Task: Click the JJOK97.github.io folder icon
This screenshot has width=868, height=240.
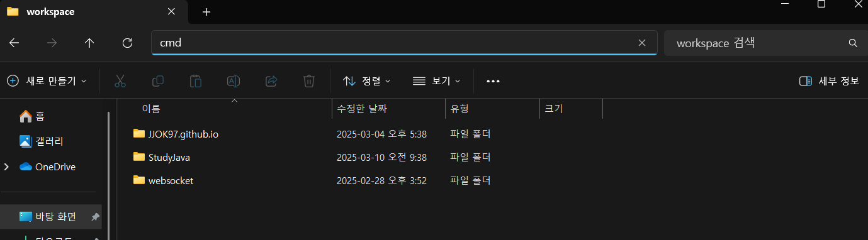Action: (139, 133)
